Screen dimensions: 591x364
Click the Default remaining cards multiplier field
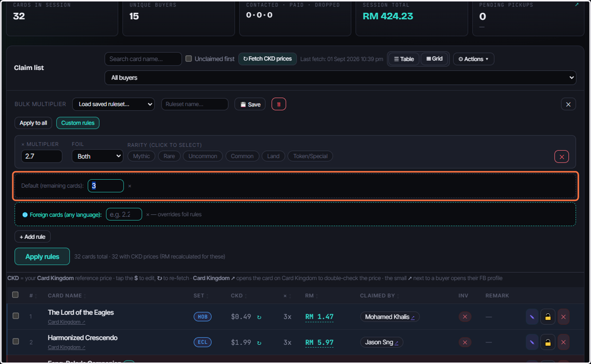pos(106,186)
